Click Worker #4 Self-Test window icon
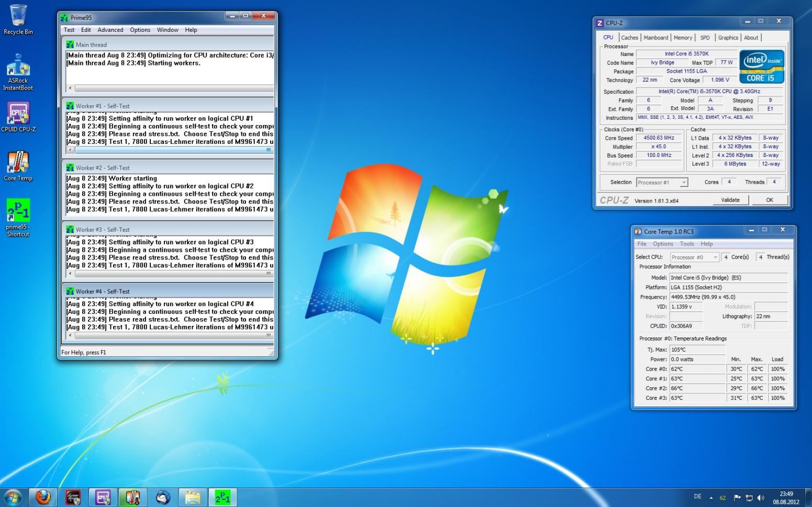 (70, 291)
